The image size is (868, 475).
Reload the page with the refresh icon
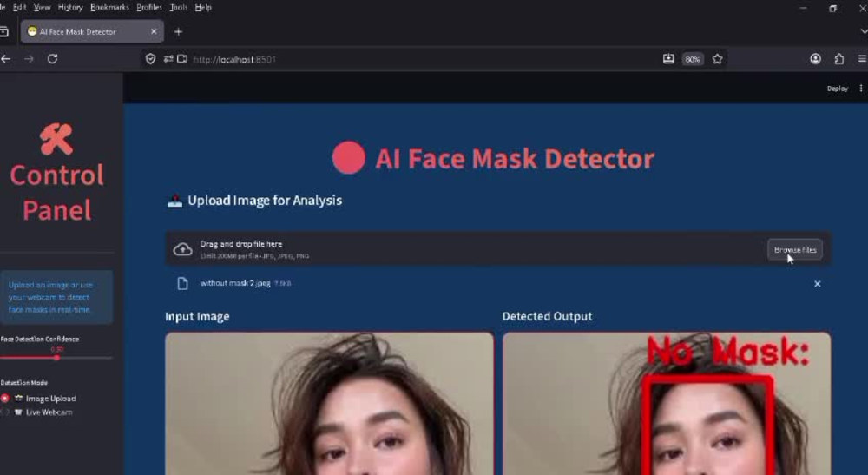pyautogui.click(x=53, y=59)
